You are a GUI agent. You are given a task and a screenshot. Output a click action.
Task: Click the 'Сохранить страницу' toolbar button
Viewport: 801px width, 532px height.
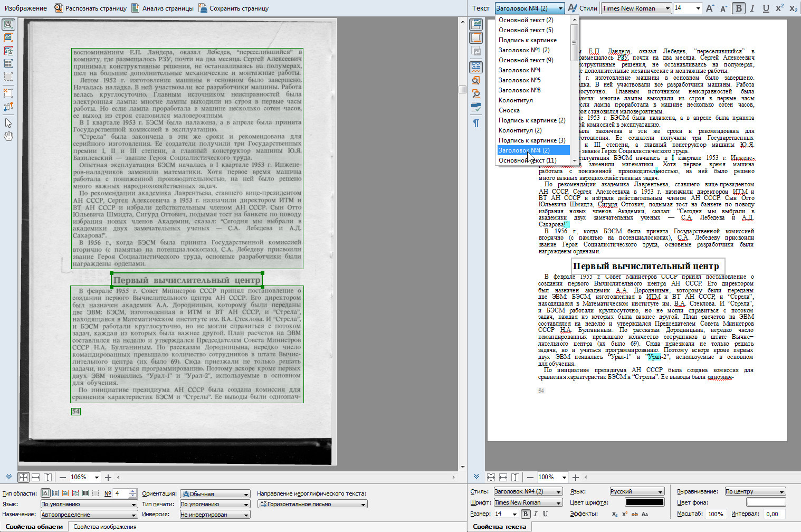pos(233,8)
